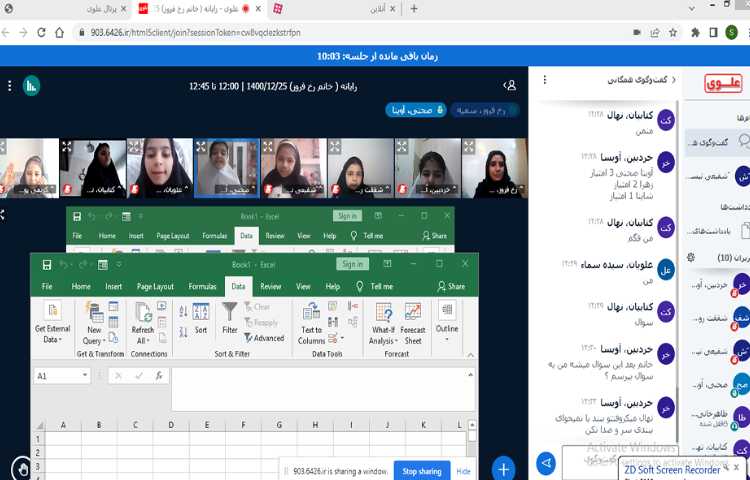Click the users list gear icon
750x480 pixels.
pyautogui.click(x=691, y=258)
